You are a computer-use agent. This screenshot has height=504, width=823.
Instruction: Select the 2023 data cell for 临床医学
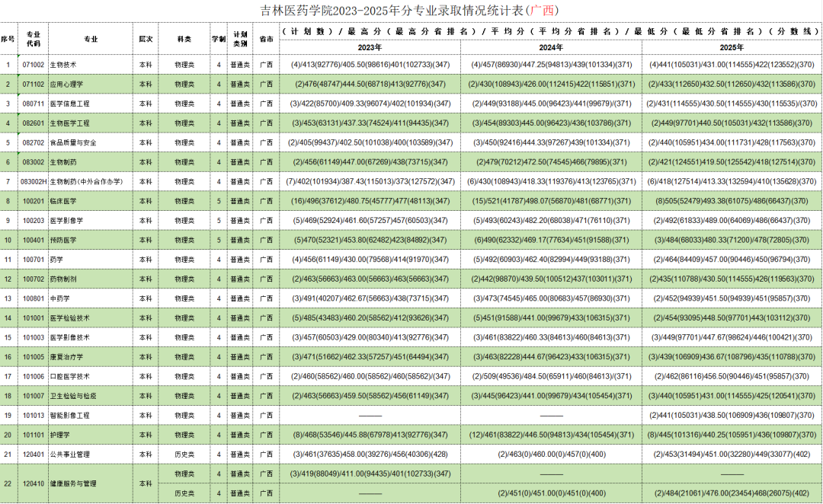tap(370, 201)
